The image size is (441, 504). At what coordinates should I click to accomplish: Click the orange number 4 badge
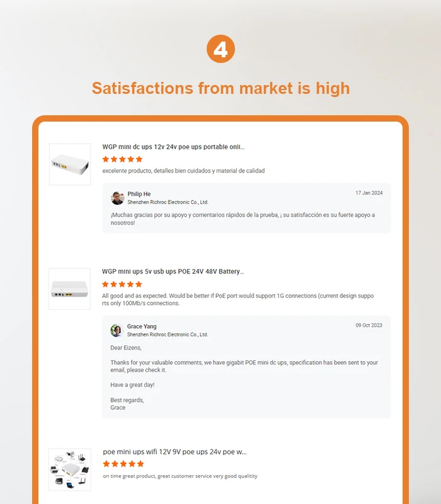(220, 49)
